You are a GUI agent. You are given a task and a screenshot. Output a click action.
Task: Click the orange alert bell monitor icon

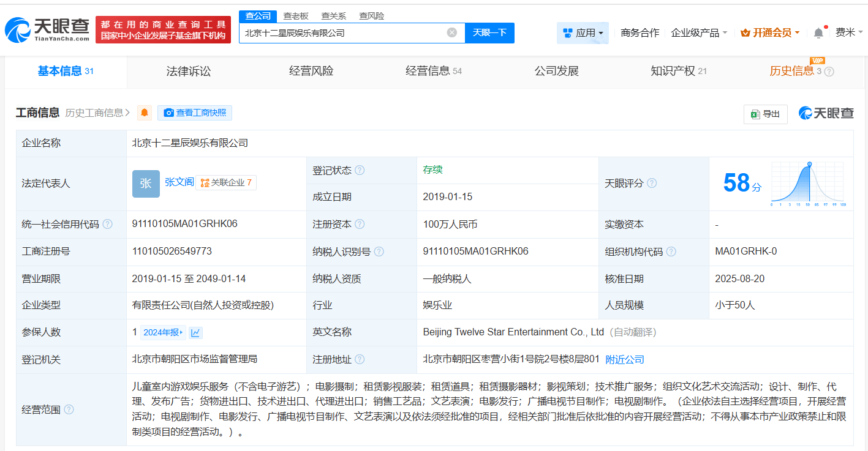coord(145,113)
